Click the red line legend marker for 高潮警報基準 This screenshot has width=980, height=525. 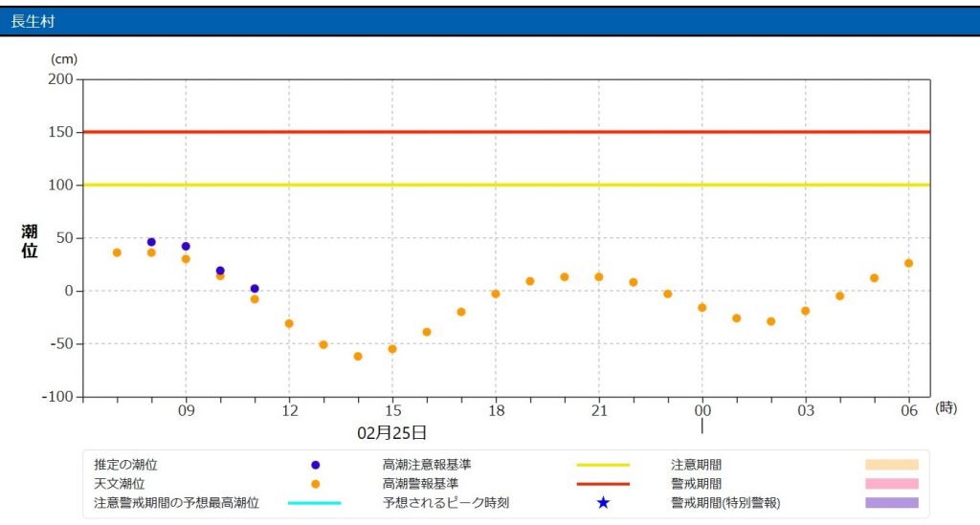click(x=603, y=484)
